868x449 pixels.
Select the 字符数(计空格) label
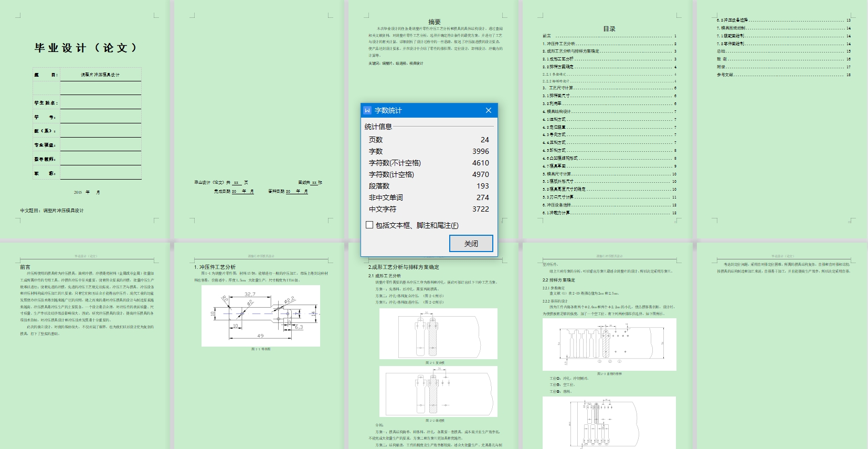pyautogui.click(x=391, y=174)
